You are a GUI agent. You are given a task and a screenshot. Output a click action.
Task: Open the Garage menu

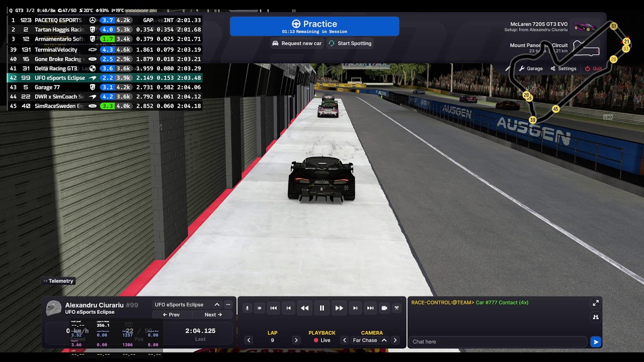tap(531, 68)
